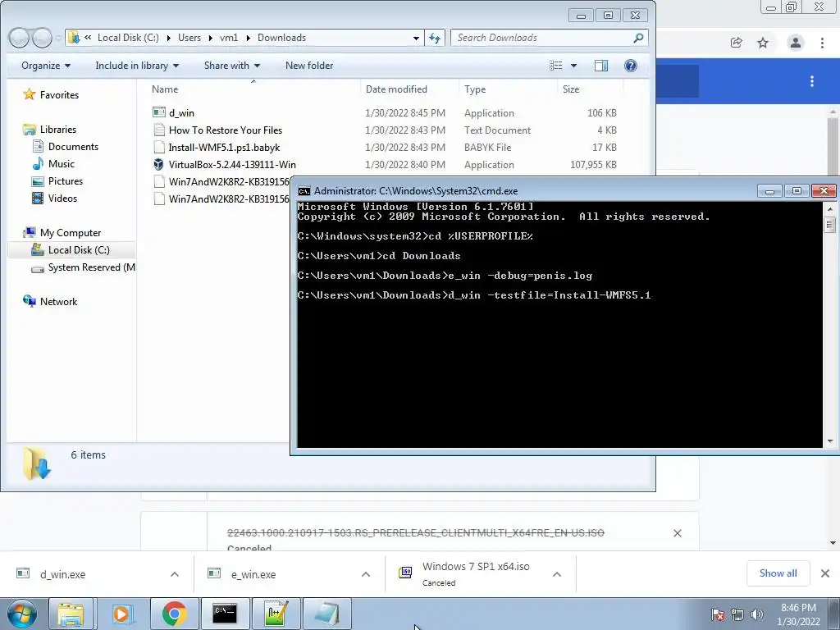Sort files by the Name column
This screenshot has width=840, height=630.
[x=164, y=89]
